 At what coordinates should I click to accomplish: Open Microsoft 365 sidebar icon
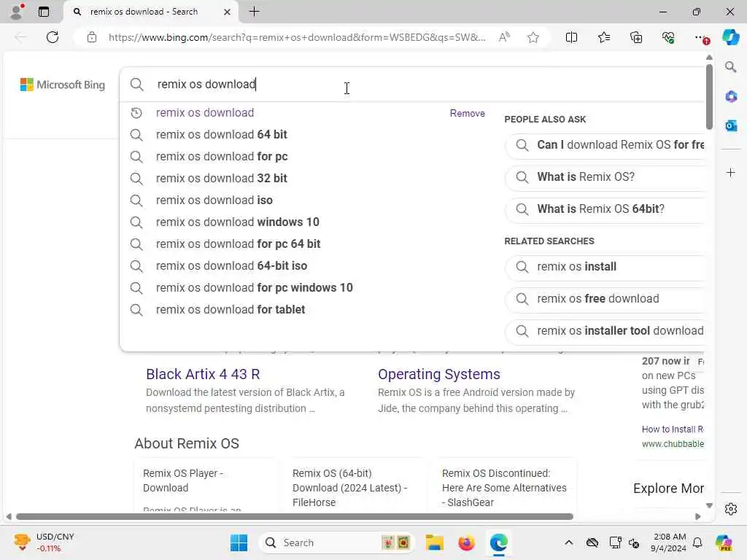[x=731, y=97]
